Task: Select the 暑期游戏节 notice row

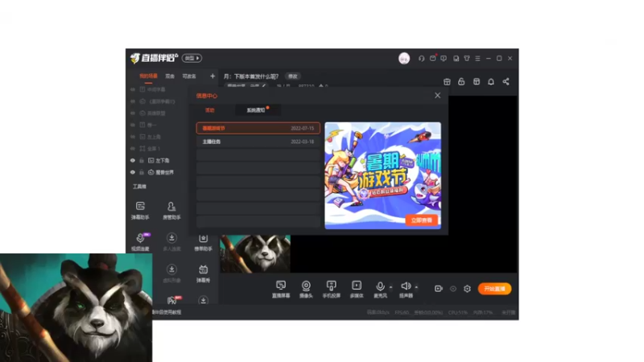Action: (258, 128)
